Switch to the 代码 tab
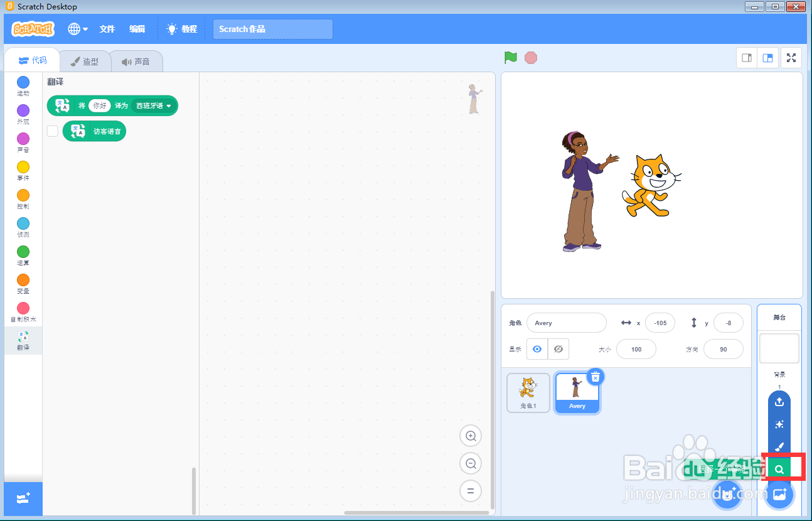 (x=33, y=60)
